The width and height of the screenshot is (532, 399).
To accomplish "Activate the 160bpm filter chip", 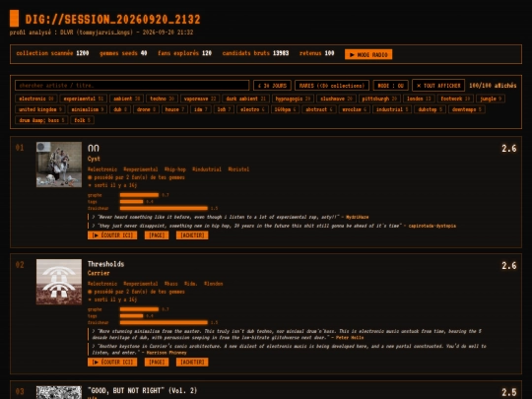I will 285,109.
